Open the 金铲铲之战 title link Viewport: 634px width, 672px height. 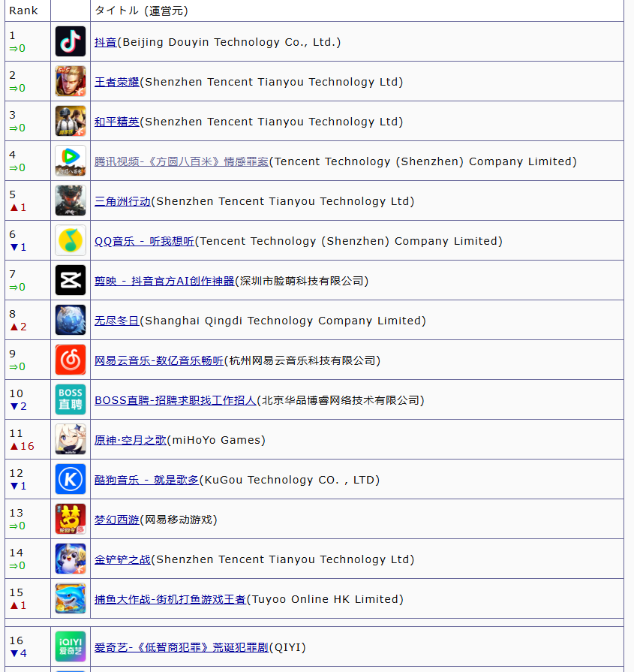pyautogui.click(x=122, y=559)
